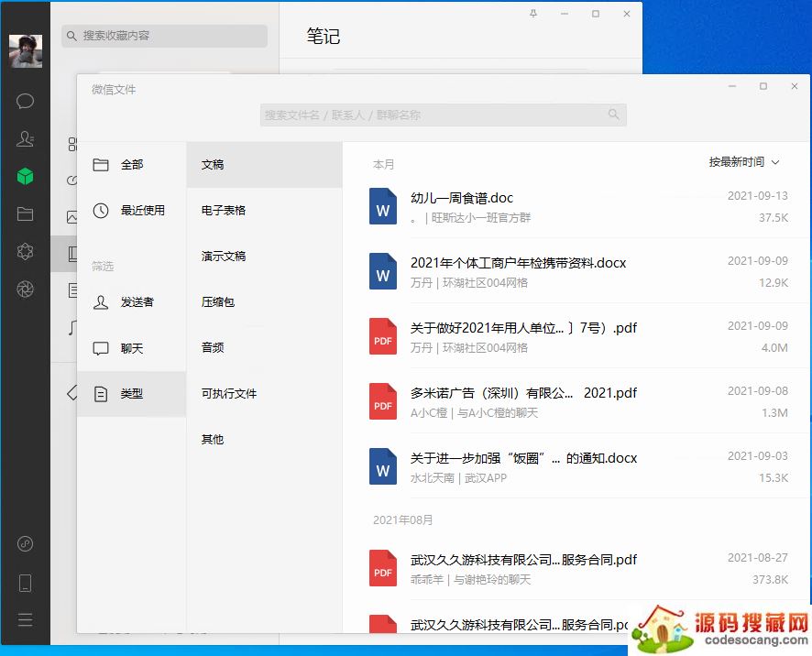Open 多米诺广告（深圳）有限公 pdf file
Screen dimensions: 812x656
[x=523, y=393]
